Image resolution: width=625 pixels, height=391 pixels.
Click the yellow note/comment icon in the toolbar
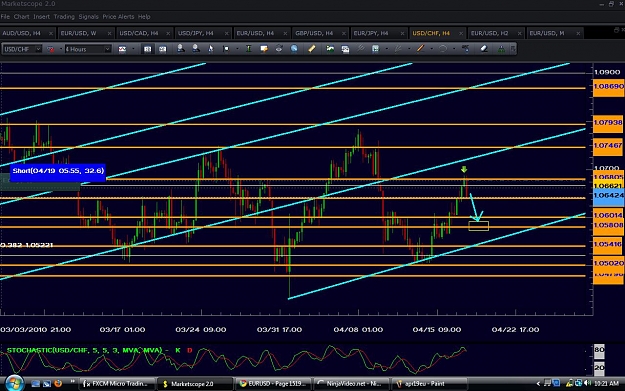tap(263, 49)
